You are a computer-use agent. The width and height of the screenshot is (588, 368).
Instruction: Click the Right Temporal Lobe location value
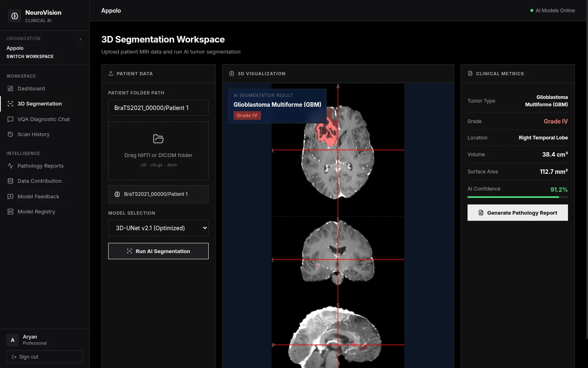(x=543, y=138)
